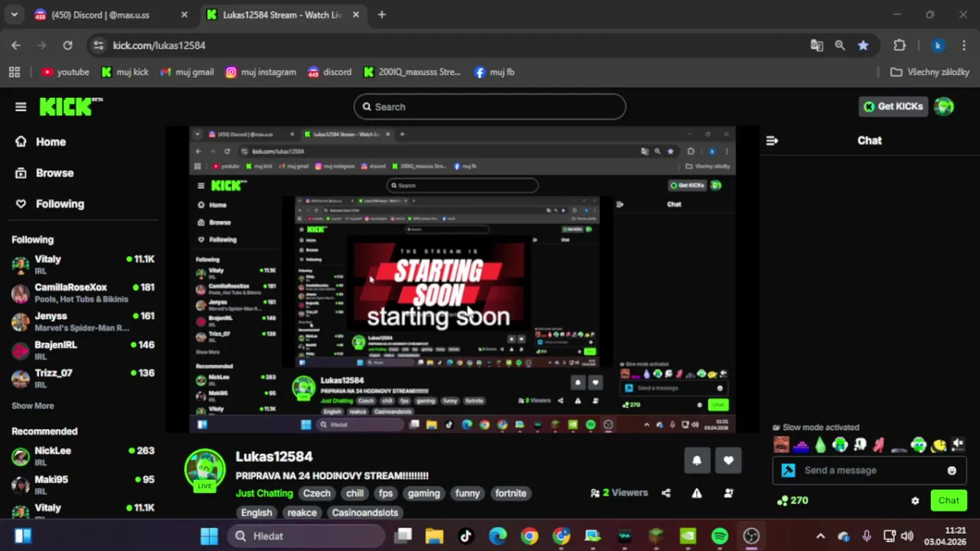Click the 270 points balance
This screenshot has height=551, width=980.
click(792, 500)
